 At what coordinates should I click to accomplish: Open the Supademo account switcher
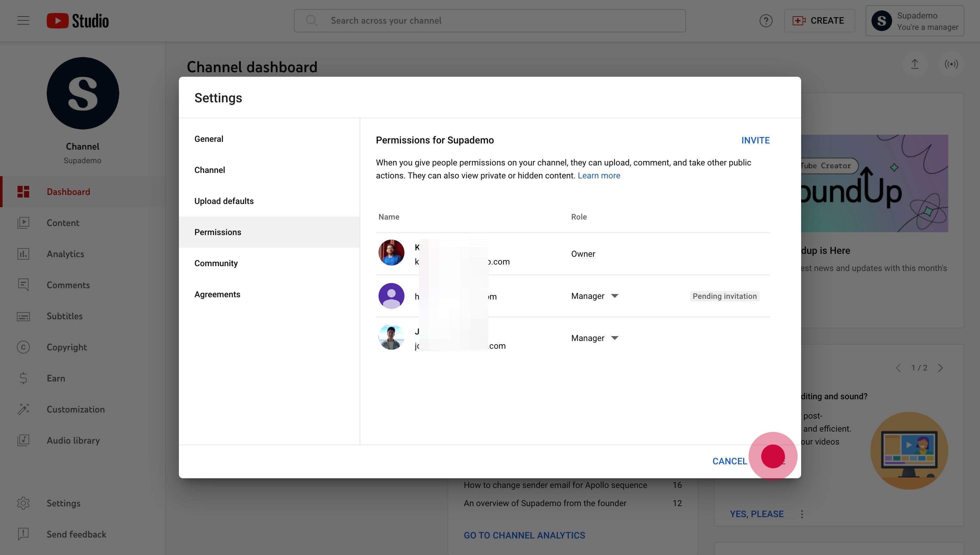pos(915,21)
